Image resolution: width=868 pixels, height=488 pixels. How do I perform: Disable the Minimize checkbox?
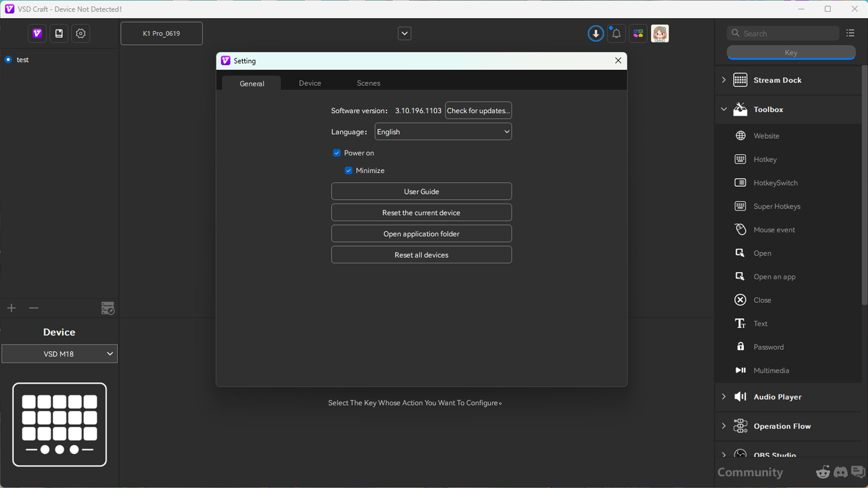349,170
